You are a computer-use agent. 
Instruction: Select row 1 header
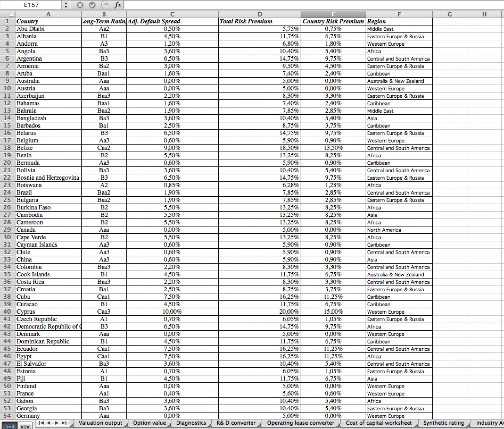pyautogui.click(x=7, y=22)
